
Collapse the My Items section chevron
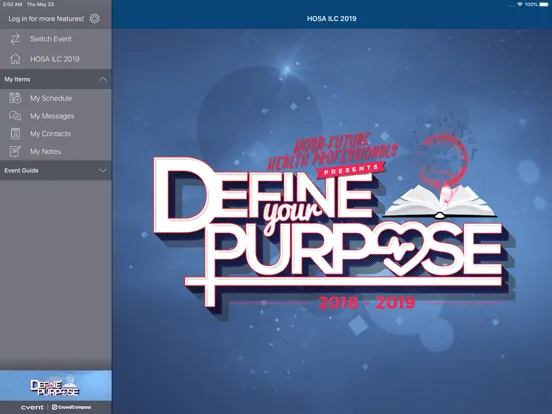102,79
